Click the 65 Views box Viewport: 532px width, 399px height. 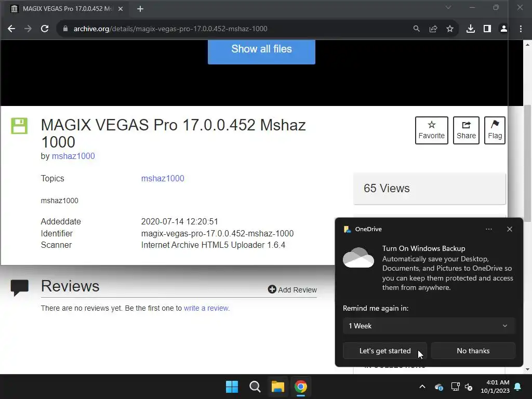point(429,189)
